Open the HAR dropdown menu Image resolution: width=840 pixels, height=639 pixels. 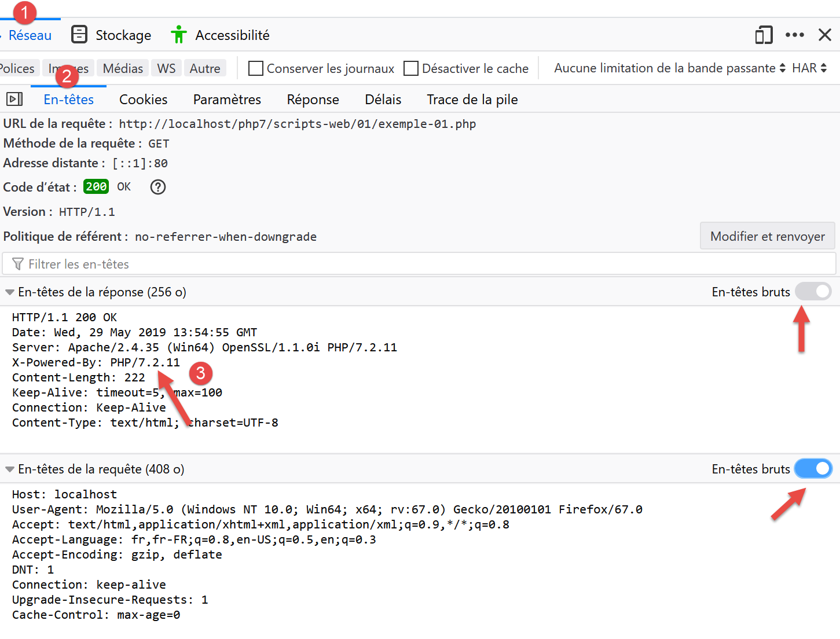point(809,68)
